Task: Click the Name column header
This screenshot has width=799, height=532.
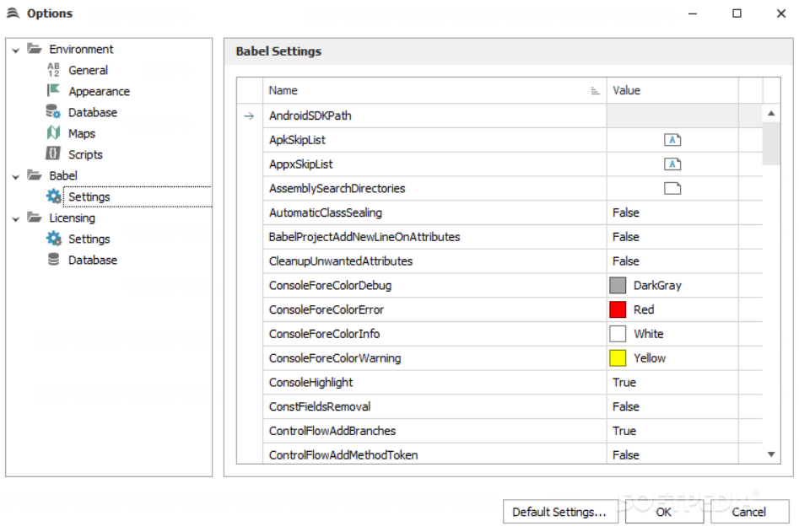Action: point(435,90)
